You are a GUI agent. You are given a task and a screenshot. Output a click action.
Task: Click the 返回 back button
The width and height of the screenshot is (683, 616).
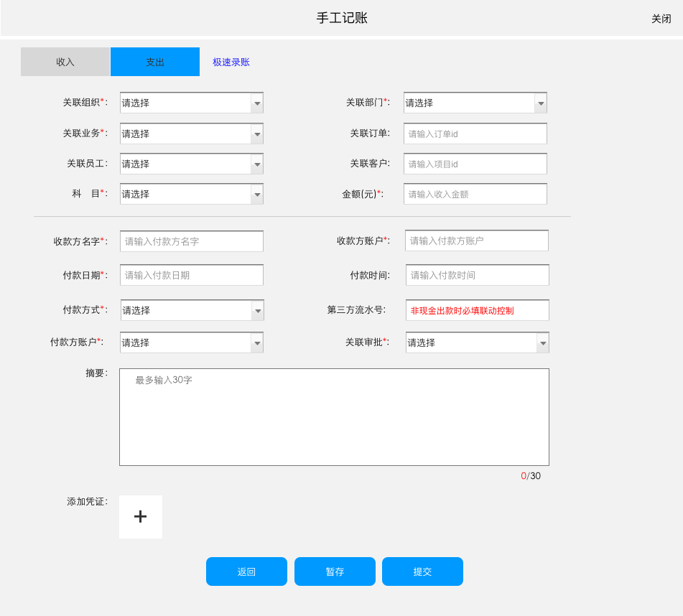point(246,571)
